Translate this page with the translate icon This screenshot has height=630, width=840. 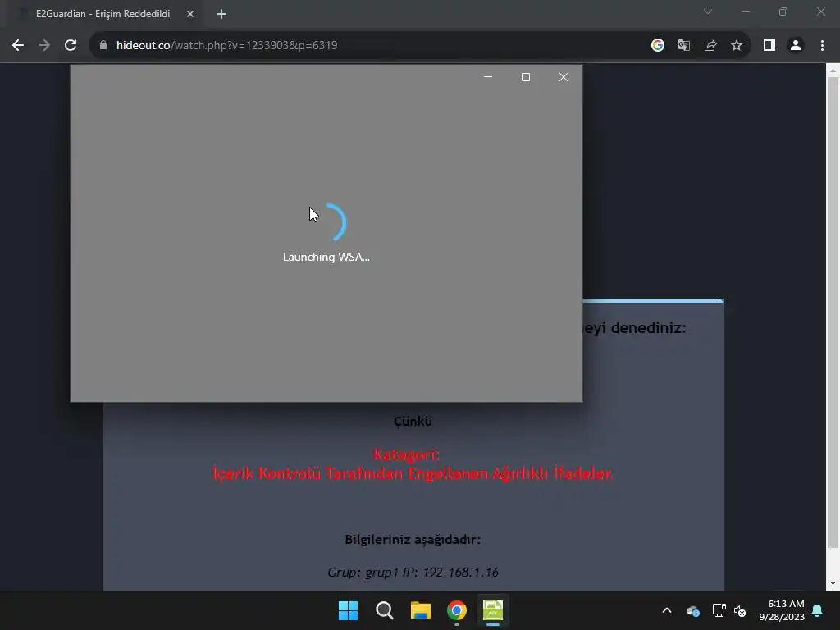684,46
